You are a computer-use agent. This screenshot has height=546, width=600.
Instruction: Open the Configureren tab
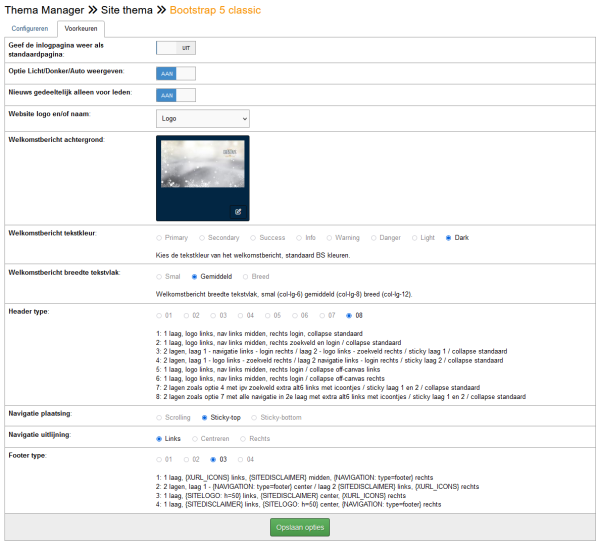click(29, 29)
